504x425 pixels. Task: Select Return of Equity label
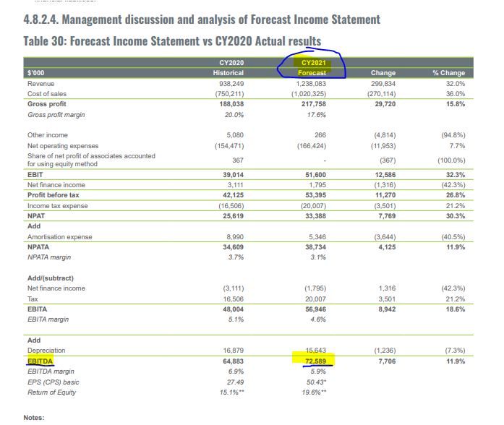[x=52, y=392]
